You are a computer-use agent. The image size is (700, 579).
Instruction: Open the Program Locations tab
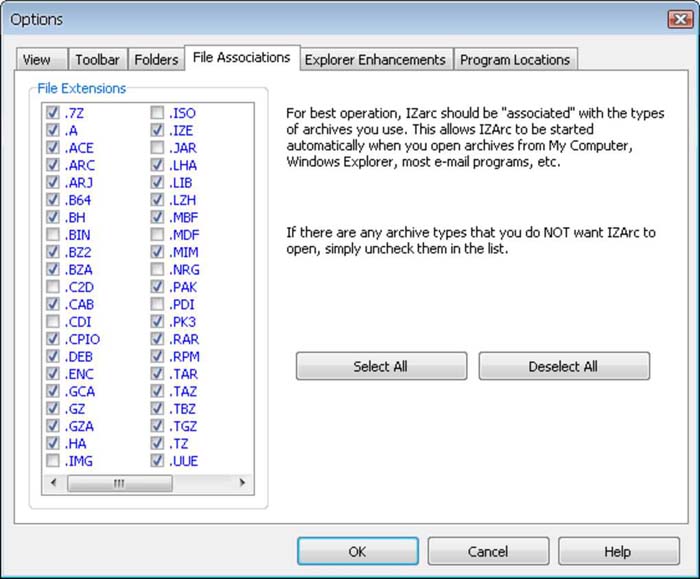515,59
